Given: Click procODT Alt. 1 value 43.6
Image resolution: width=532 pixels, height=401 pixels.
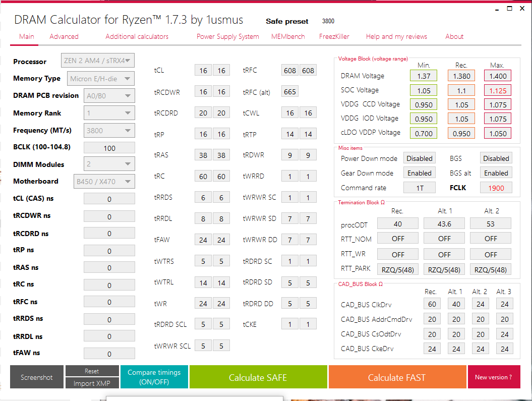Looking at the screenshot, I should 444,224.
